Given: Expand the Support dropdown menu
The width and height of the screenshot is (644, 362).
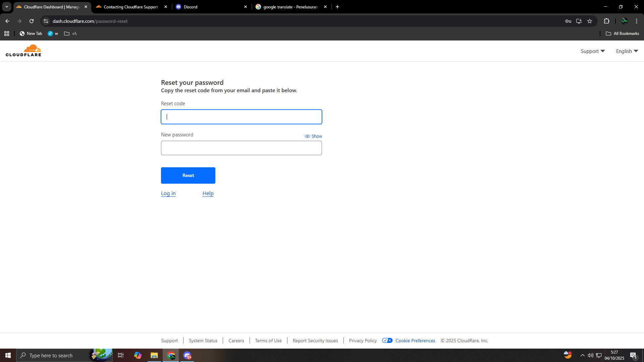Looking at the screenshot, I should [x=593, y=51].
